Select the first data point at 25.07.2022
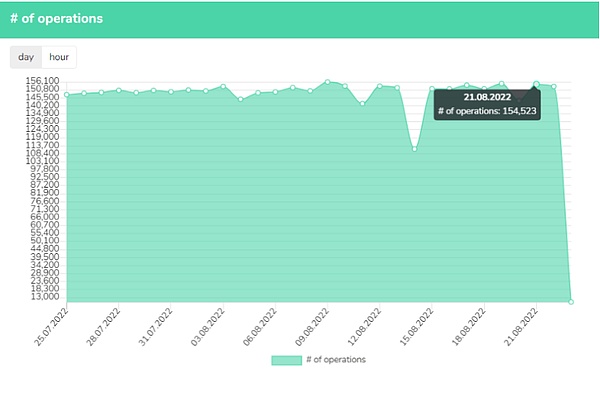600x393 pixels. 67,95
